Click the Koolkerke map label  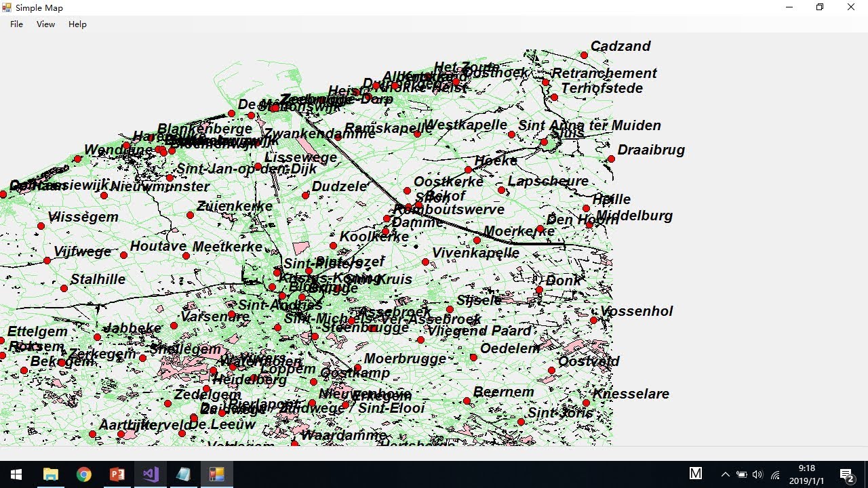pos(374,237)
